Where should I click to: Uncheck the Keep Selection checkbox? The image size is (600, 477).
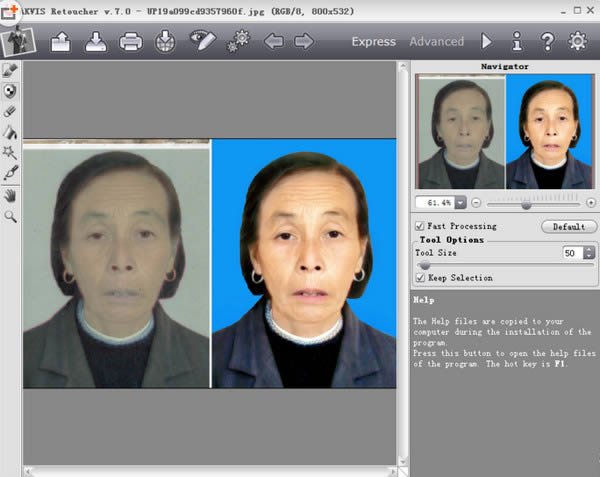[x=420, y=278]
